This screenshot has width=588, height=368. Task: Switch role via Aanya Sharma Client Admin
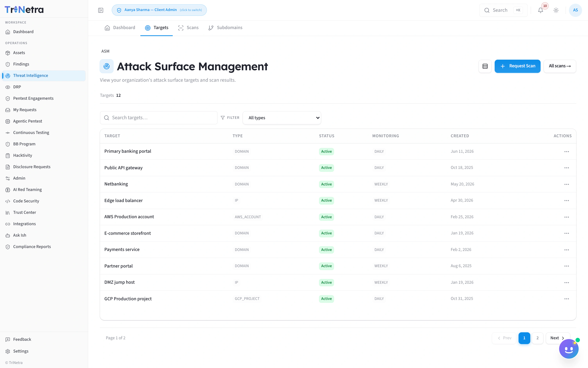coord(159,10)
